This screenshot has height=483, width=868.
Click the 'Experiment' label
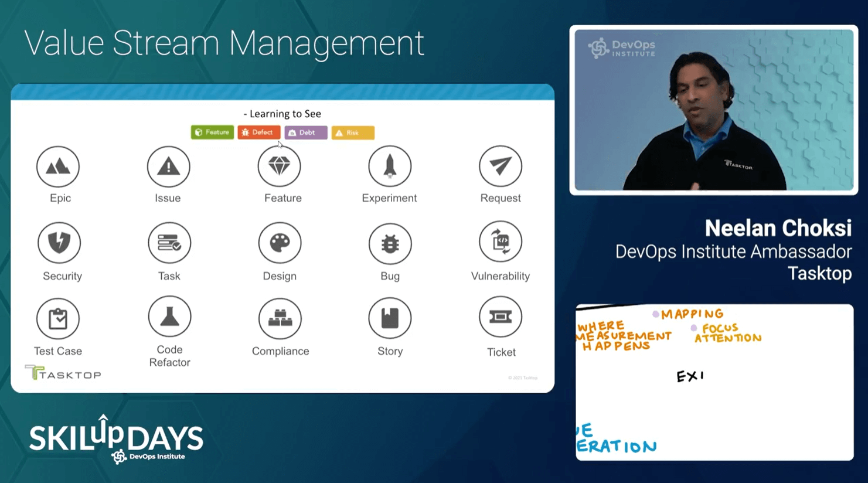point(389,198)
